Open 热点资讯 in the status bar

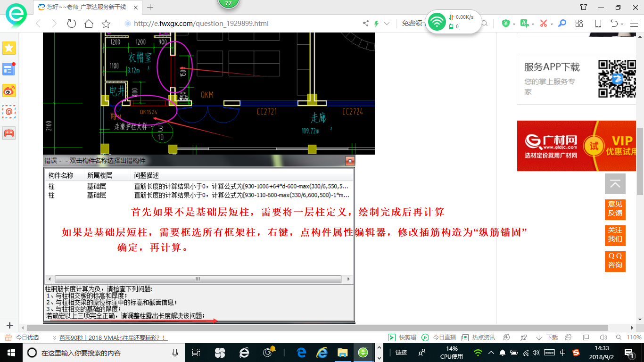click(479, 337)
